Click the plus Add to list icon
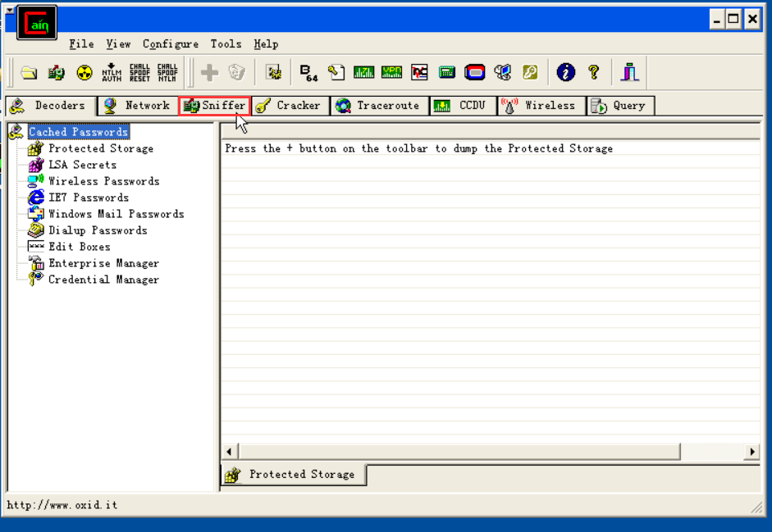 pyautogui.click(x=210, y=72)
